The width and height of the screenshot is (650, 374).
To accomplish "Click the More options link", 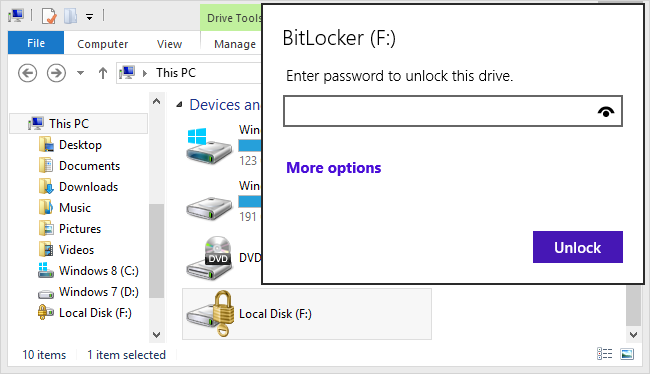I will click(333, 168).
